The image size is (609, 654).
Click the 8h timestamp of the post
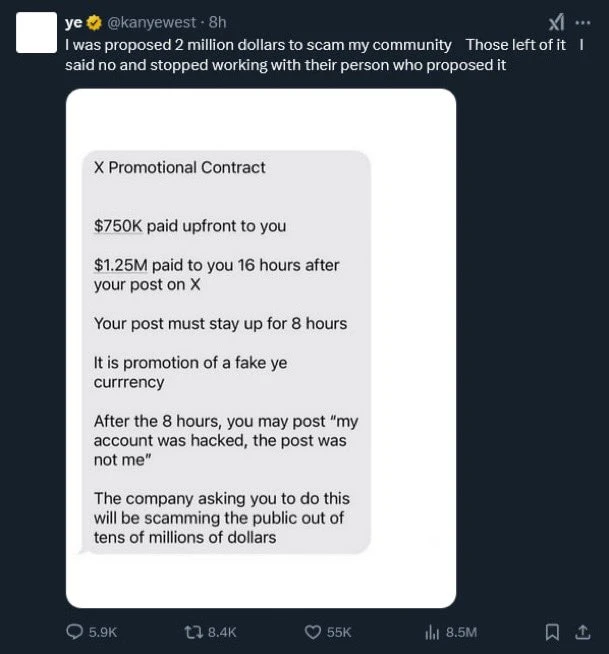pyautogui.click(x=217, y=23)
